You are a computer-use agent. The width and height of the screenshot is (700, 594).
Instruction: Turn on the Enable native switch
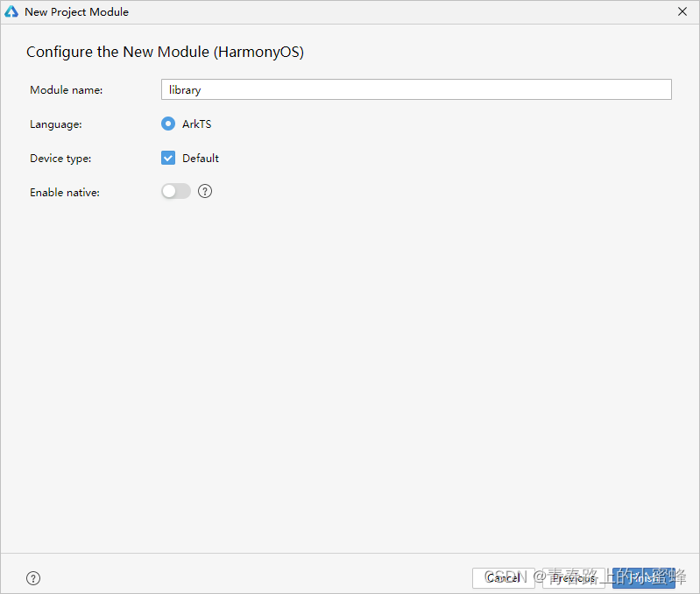[176, 191]
